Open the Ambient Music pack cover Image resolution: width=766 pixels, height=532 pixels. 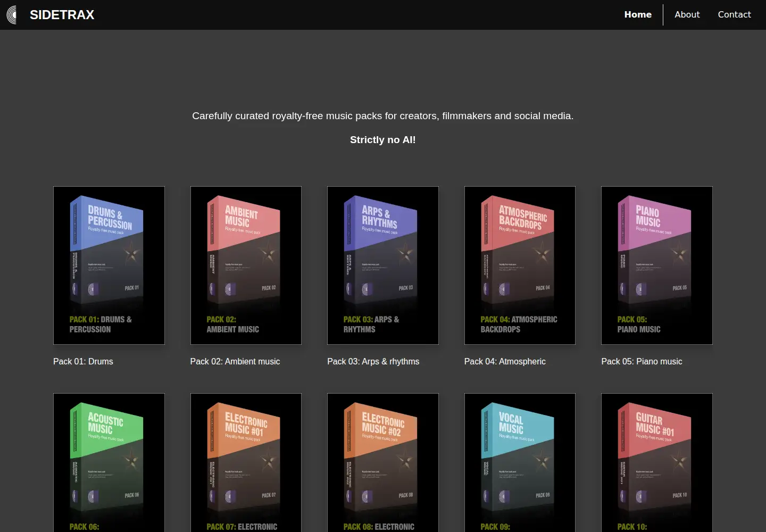(x=246, y=265)
